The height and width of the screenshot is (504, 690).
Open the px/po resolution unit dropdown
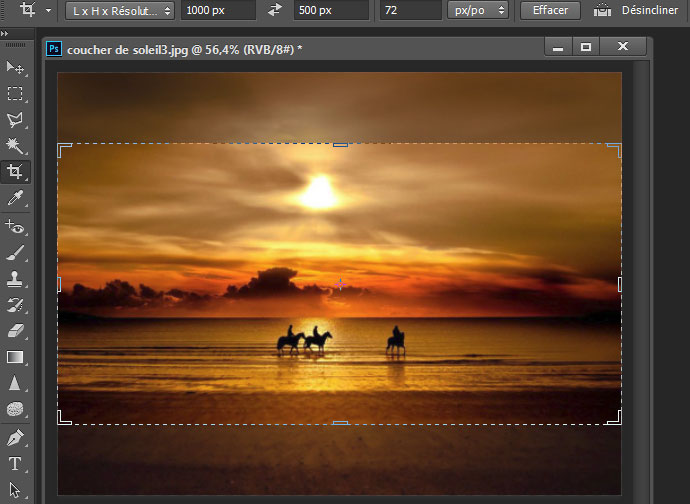pos(480,10)
